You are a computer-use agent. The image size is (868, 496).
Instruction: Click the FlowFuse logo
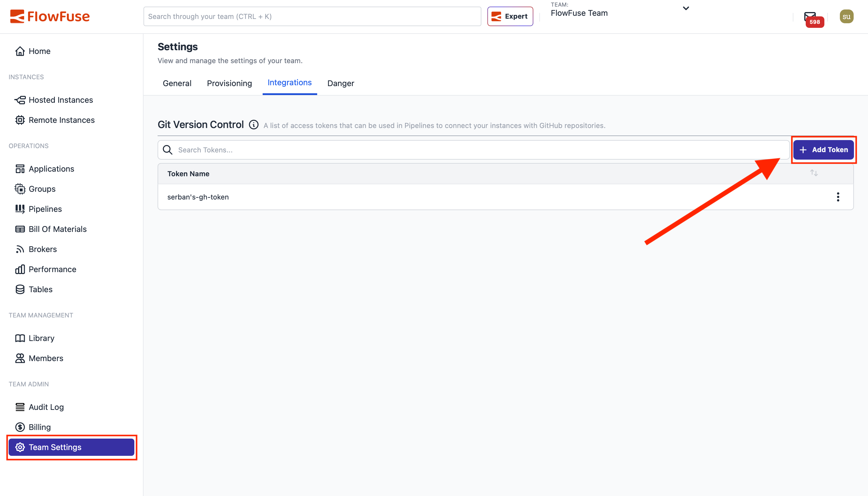[50, 16]
